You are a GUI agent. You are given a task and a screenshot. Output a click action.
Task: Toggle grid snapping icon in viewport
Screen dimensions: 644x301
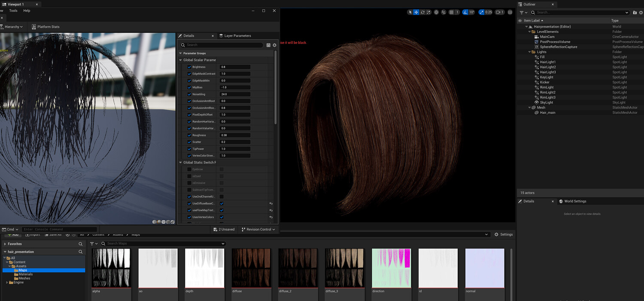tap(451, 12)
